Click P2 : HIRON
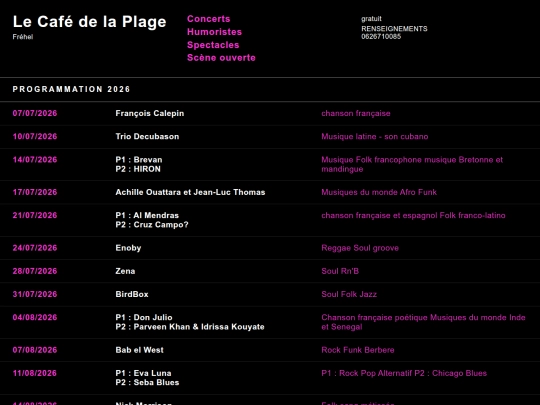The width and height of the screenshot is (540, 405). (138, 169)
